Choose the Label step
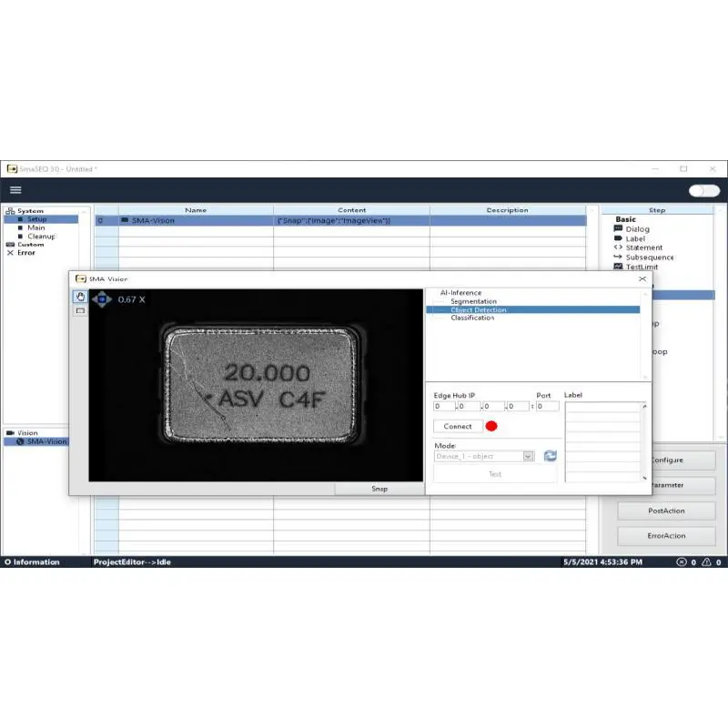The width and height of the screenshot is (728, 728). (x=635, y=238)
